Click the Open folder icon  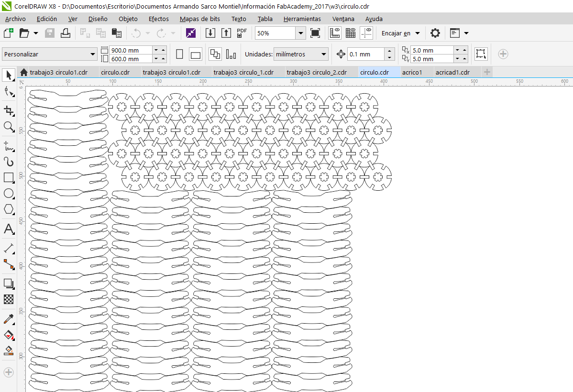click(24, 33)
